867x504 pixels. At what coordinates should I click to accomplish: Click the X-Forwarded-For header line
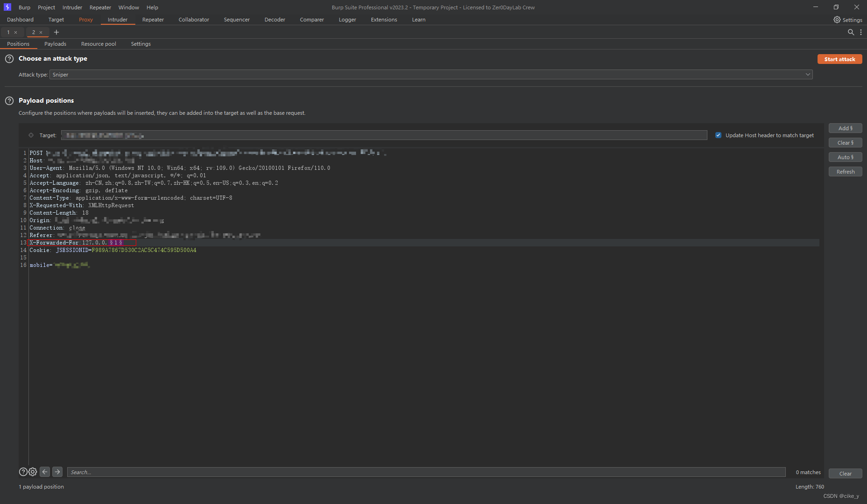click(x=76, y=243)
